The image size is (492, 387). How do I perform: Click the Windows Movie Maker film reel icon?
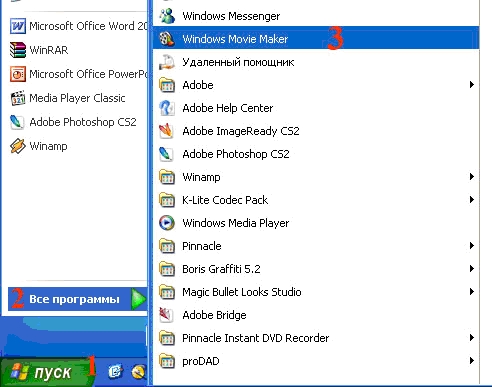point(167,39)
